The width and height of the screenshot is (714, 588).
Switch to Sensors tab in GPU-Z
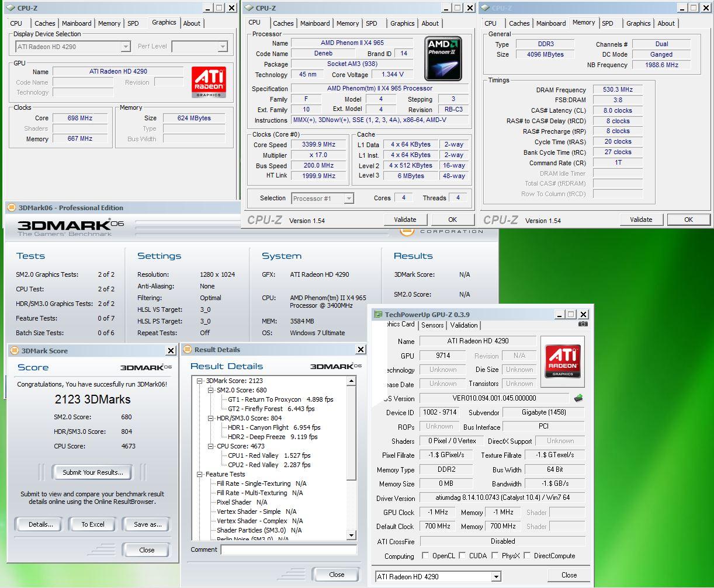432,325
